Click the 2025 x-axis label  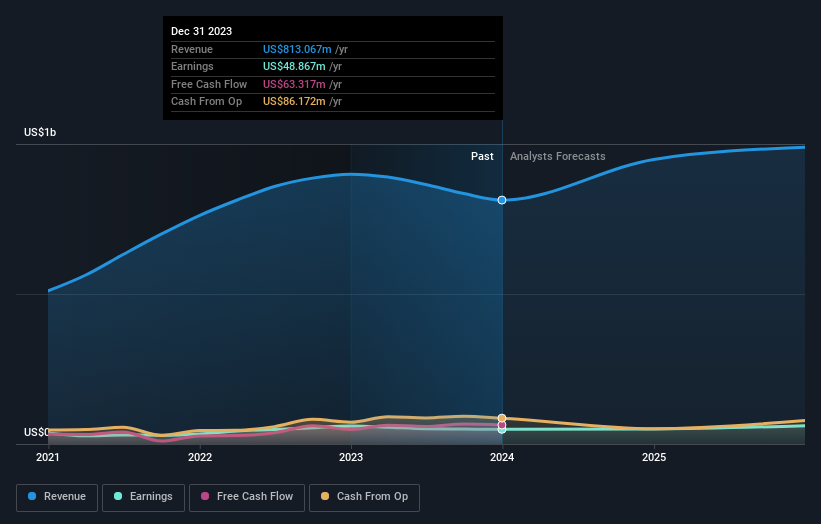click(654, 458)
